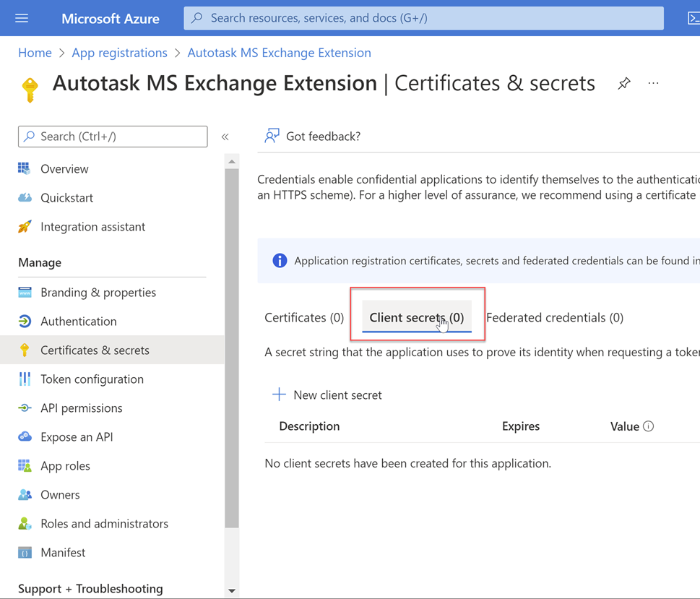Collapse the sidebar with double chevron

click(225, 137)
